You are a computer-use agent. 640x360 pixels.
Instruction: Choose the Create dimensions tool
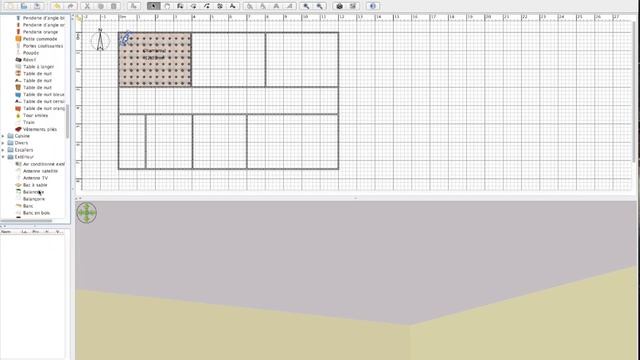220,6
